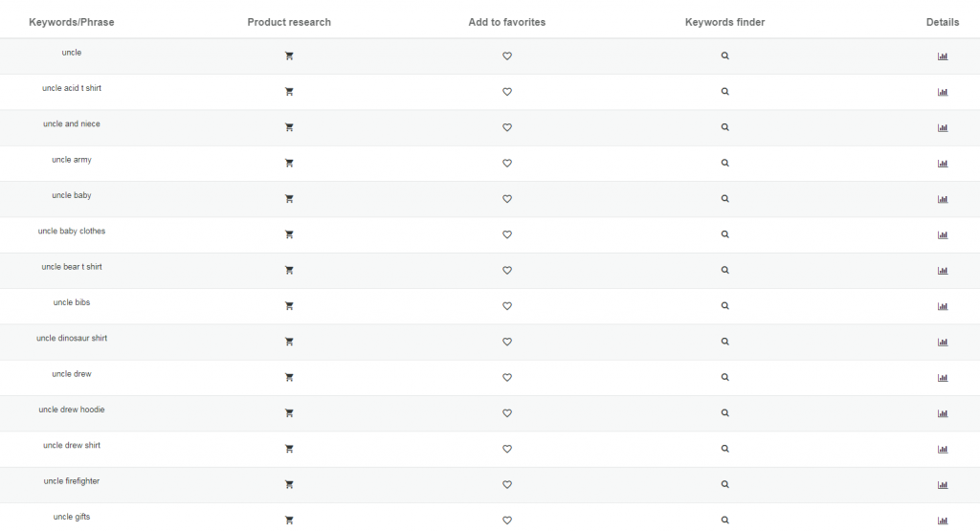Add "uncle firefighter" to favorites

[x=507, y=484]
